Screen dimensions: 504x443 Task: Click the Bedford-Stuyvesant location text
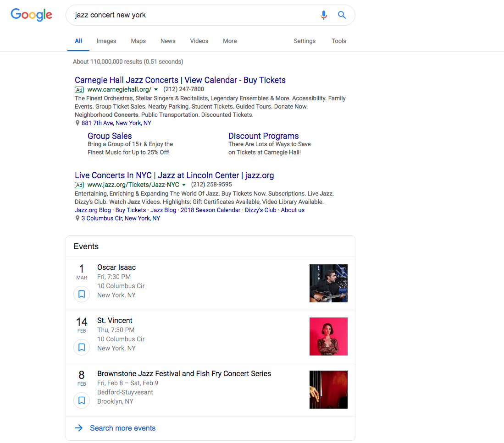click(x=125, y=392)
